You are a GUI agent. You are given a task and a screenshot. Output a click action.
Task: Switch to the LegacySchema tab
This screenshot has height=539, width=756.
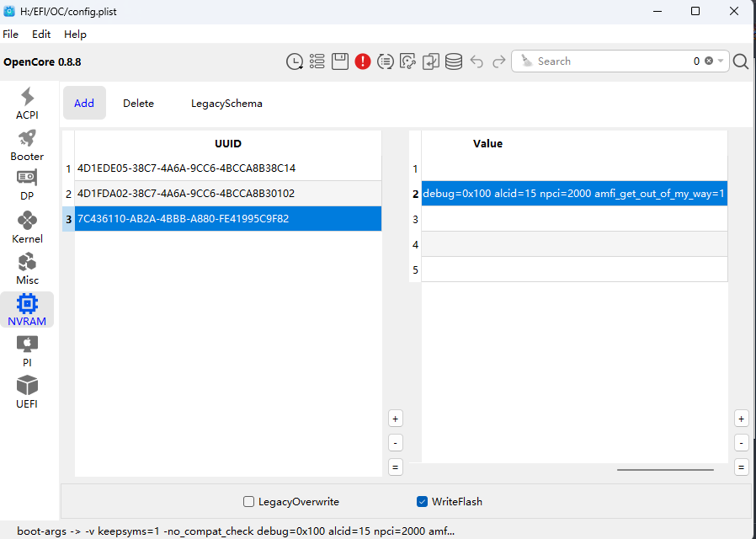pos(226,104)
